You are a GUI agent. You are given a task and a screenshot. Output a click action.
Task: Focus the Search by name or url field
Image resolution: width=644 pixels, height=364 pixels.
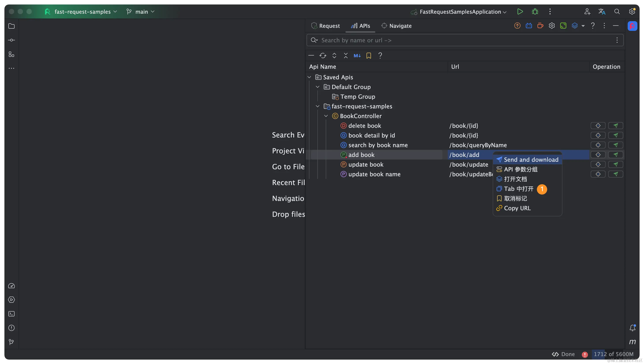pyautogui.click(x=465, y=40)
